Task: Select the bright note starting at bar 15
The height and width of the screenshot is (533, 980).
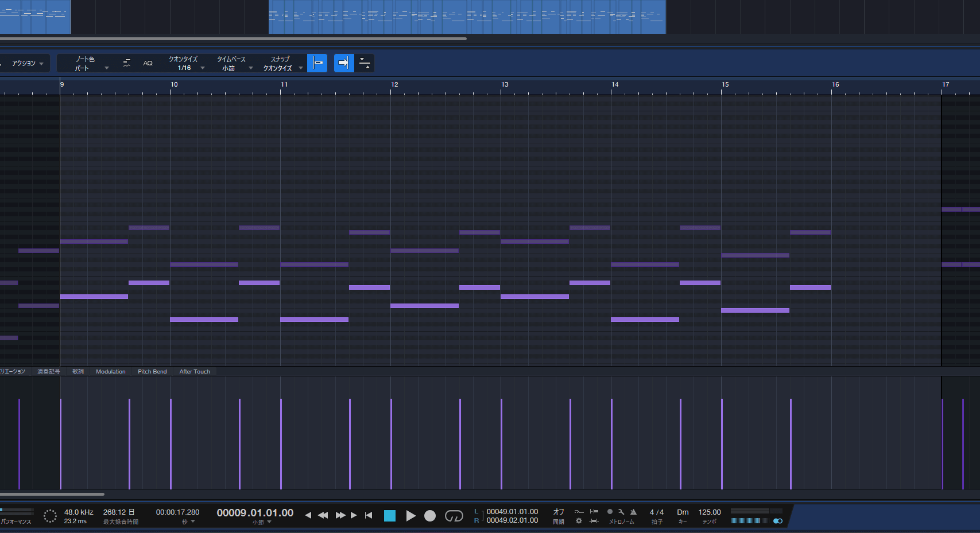Action: (x=755, y=310)
